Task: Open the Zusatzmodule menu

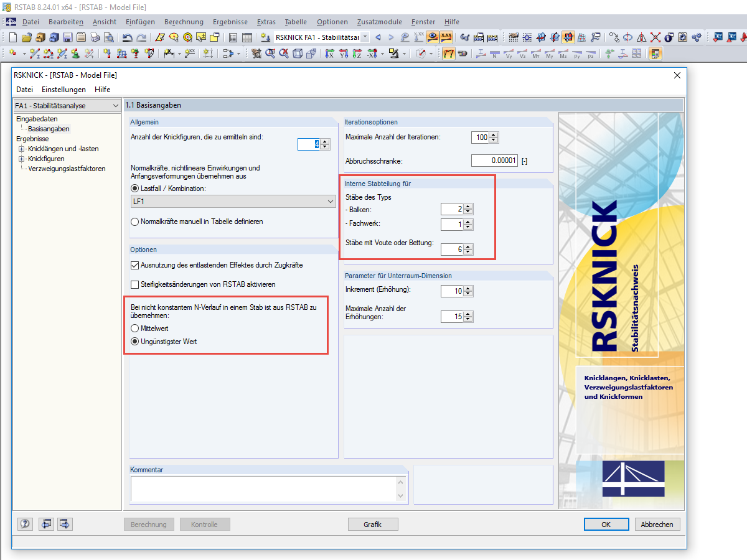Action: coord(380,22)
